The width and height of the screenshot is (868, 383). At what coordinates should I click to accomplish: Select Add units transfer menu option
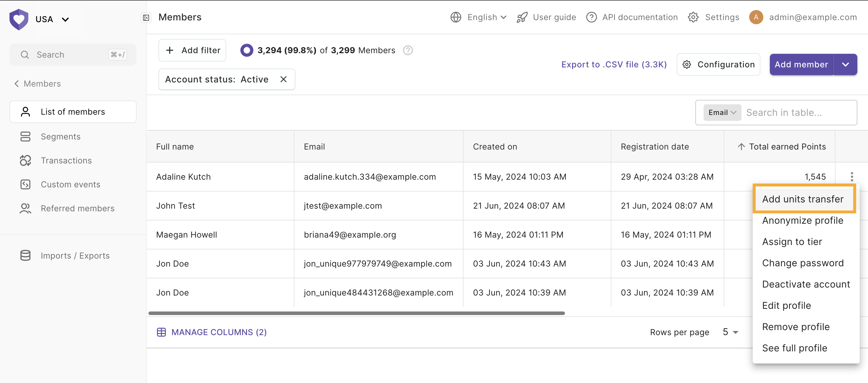[804, 199]
